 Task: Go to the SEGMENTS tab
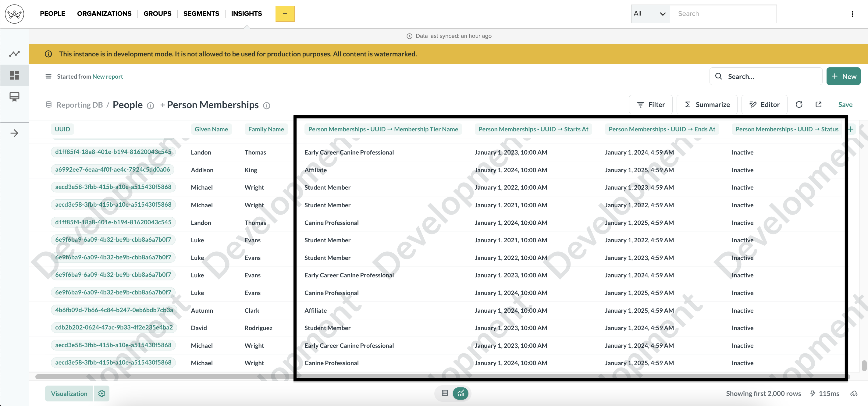pyautogui.click(x=201, y=14)
